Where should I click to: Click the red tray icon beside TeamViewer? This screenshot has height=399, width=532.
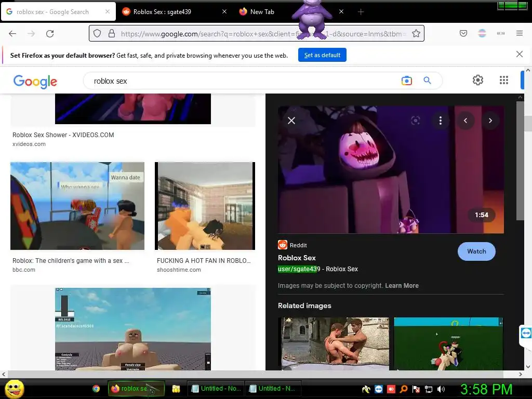coord(391,389)
